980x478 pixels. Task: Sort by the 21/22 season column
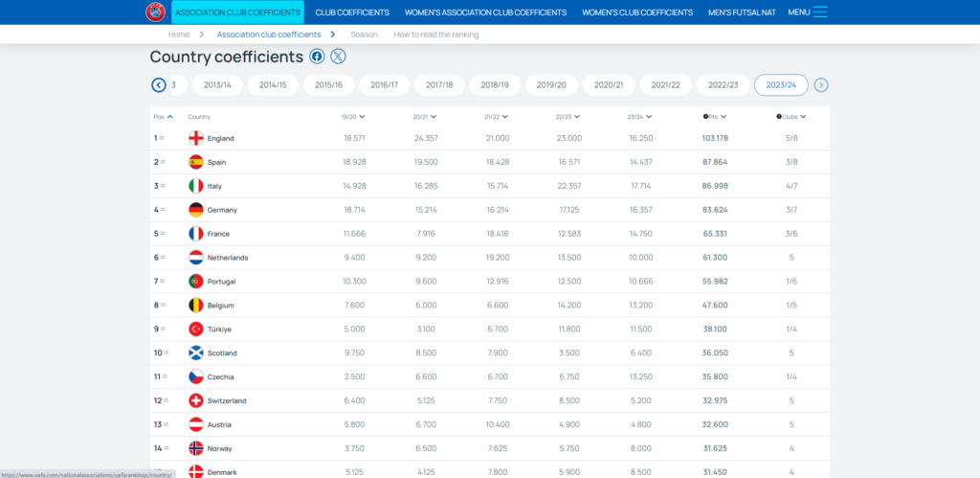[x=496, y=117]
